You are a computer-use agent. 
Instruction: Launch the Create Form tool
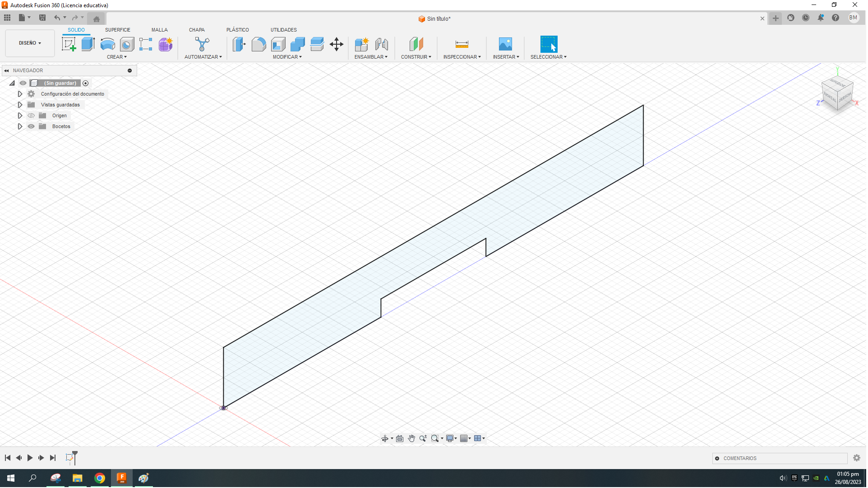165,45
